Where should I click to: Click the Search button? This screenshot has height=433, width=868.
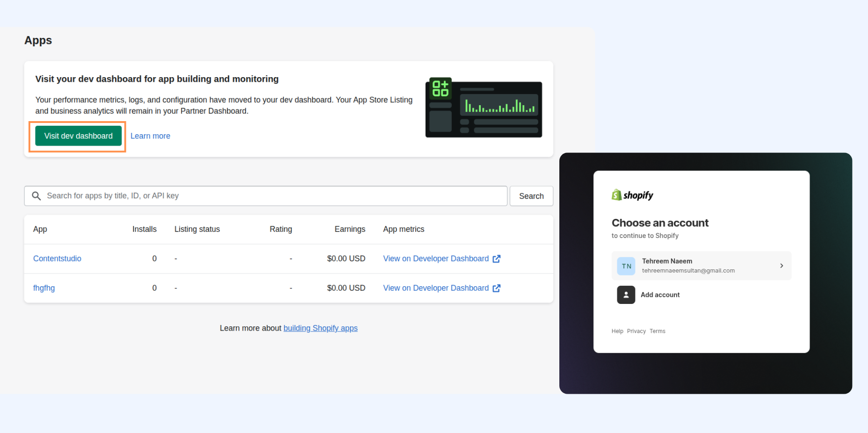pyautogui.click(x=531, y=196)
